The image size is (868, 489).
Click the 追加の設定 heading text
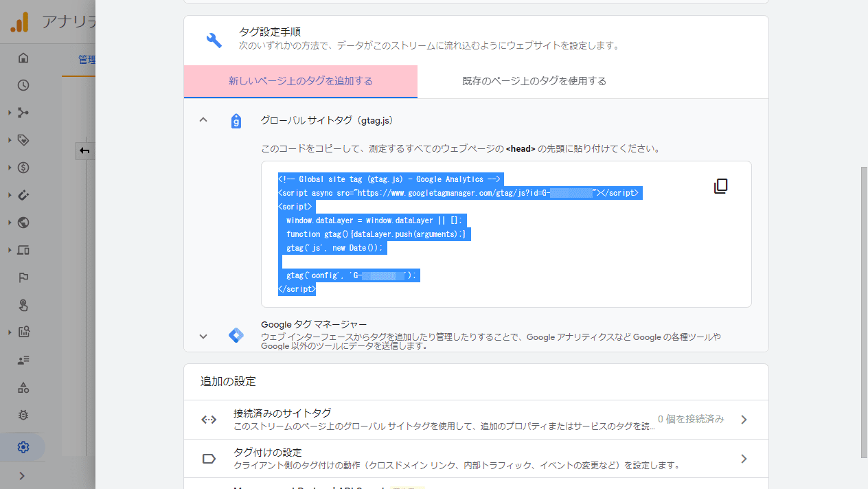[x=228, y=381]
